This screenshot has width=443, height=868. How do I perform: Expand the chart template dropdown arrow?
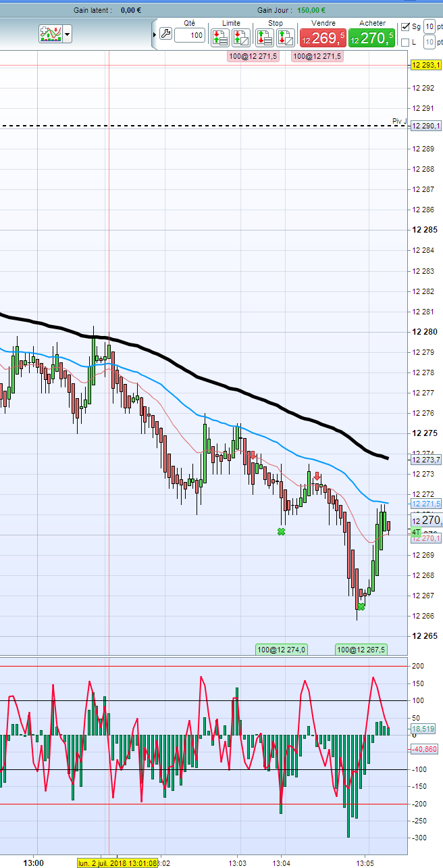coord(67,34)
